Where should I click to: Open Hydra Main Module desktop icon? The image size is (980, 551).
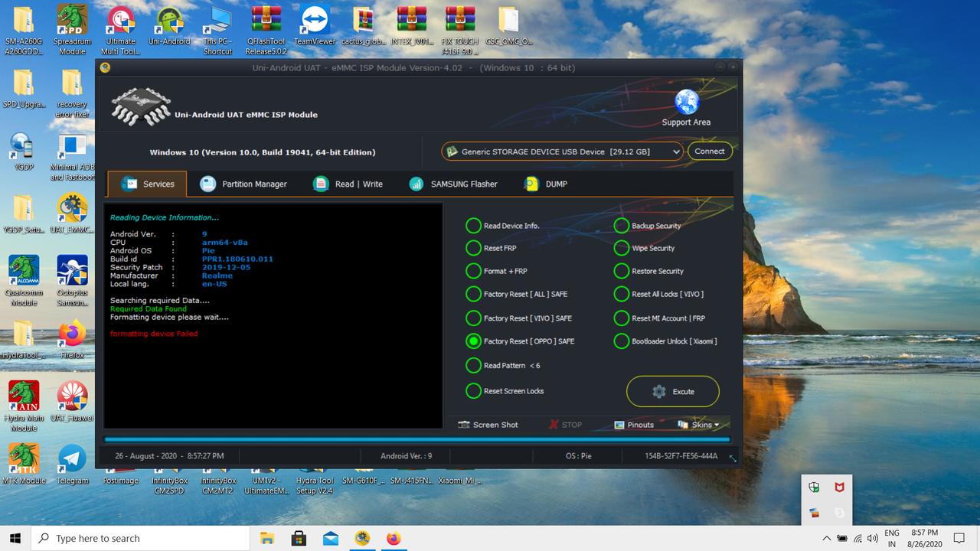tap(24, 406)
